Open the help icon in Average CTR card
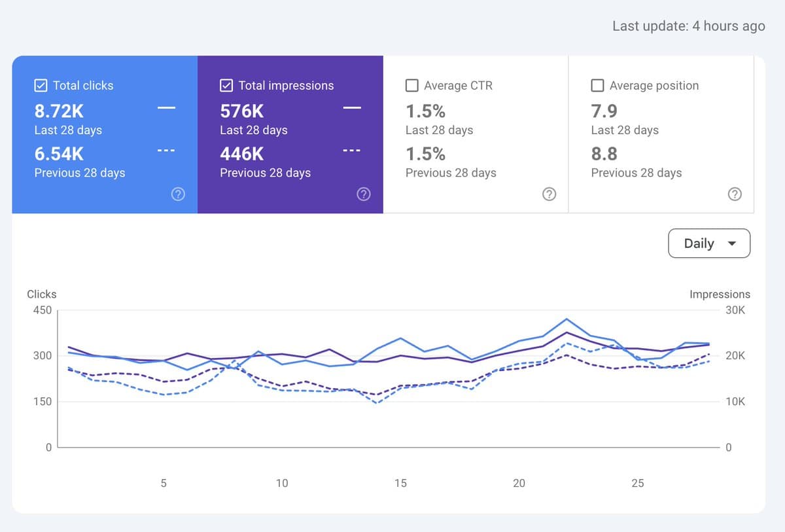This screenshot has width=785, height=532. 549,194
